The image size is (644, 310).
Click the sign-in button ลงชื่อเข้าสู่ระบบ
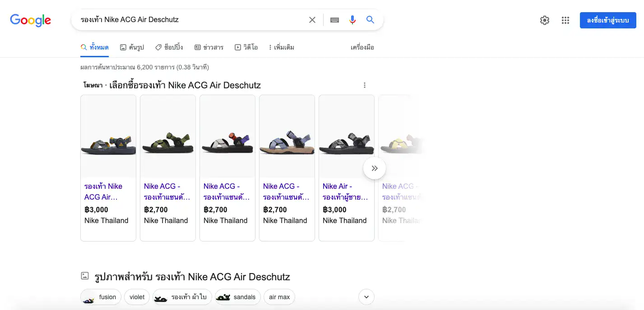[608, 20]
